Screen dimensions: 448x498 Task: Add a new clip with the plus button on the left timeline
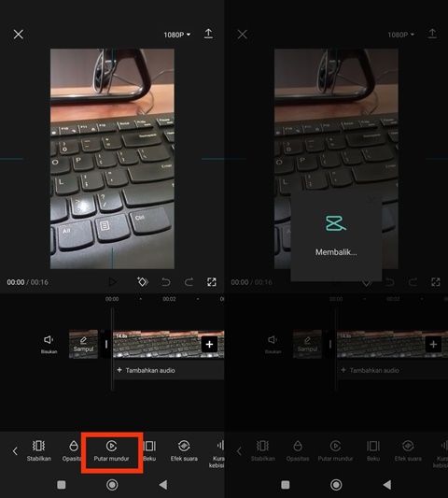pos(209,344)
